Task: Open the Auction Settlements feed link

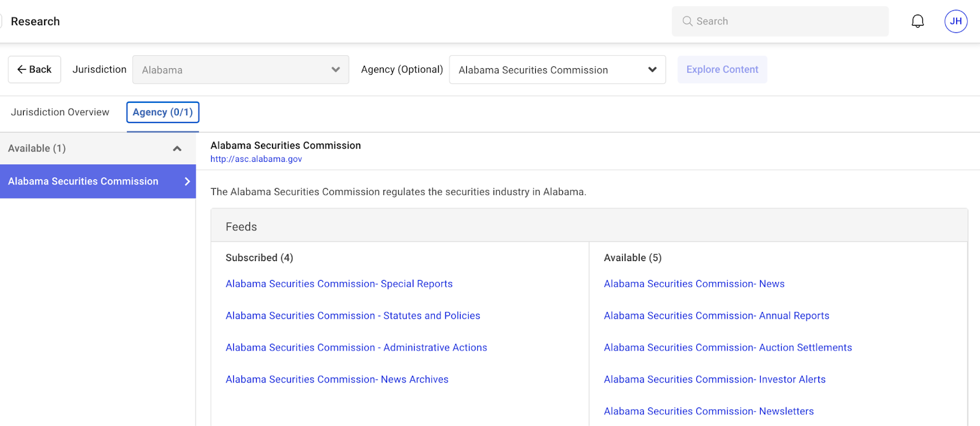Action: 728,348
